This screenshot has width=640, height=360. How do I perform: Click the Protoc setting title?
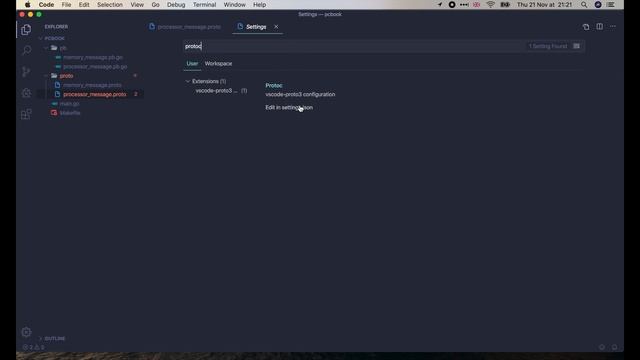click(x=274, y=85)
